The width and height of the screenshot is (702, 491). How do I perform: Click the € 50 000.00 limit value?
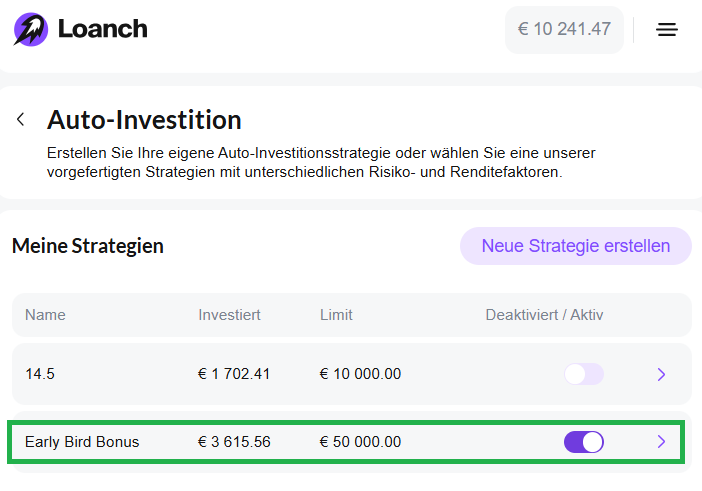pos(360,442)
